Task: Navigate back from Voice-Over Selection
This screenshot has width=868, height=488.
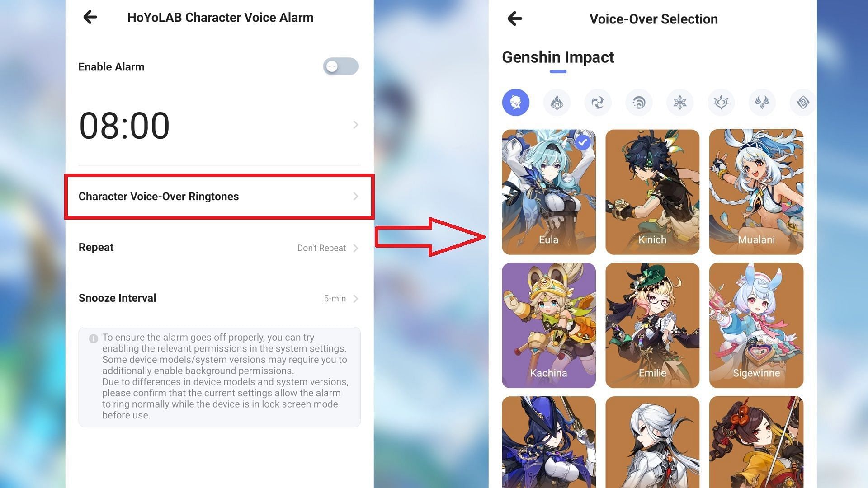Action: (x=514, y=19)
